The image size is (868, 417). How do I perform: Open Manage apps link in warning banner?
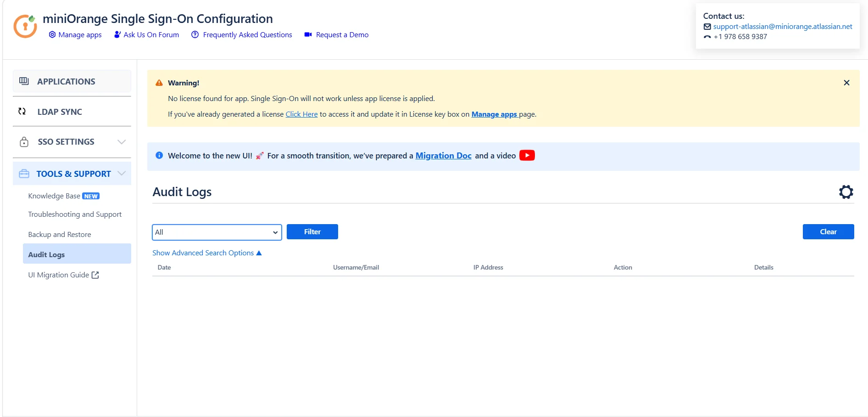pyautogui.click(x=495, y=114)
